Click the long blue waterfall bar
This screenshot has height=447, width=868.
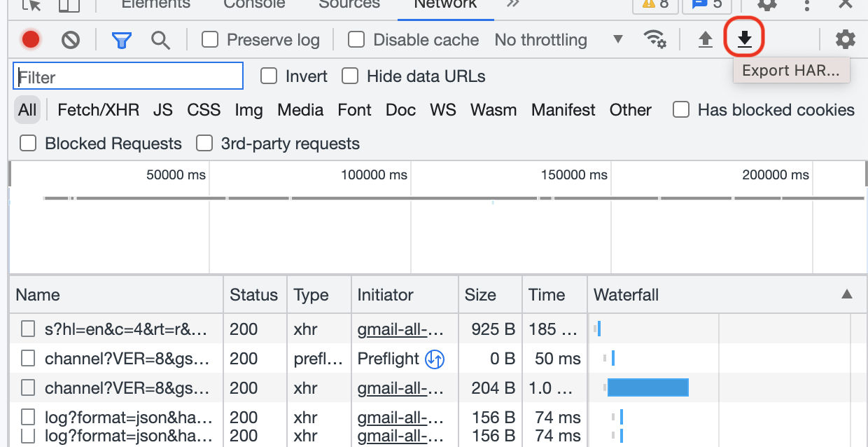pyautogui.click(x=648, y=387)
